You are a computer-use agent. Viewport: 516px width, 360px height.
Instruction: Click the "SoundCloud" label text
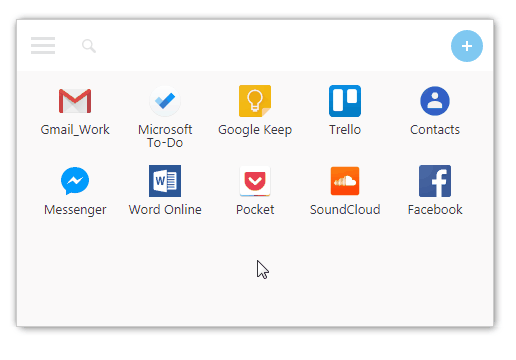coord(345,210)
